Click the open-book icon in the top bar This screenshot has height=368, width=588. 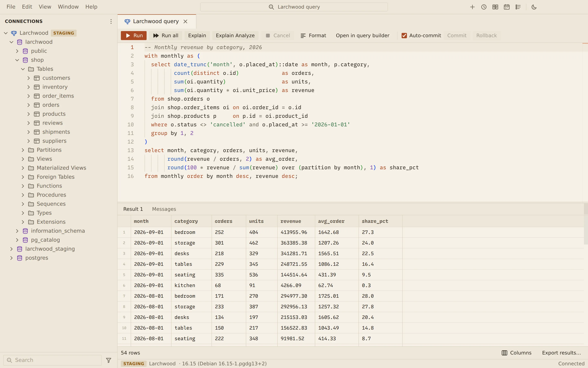[495, 7]
